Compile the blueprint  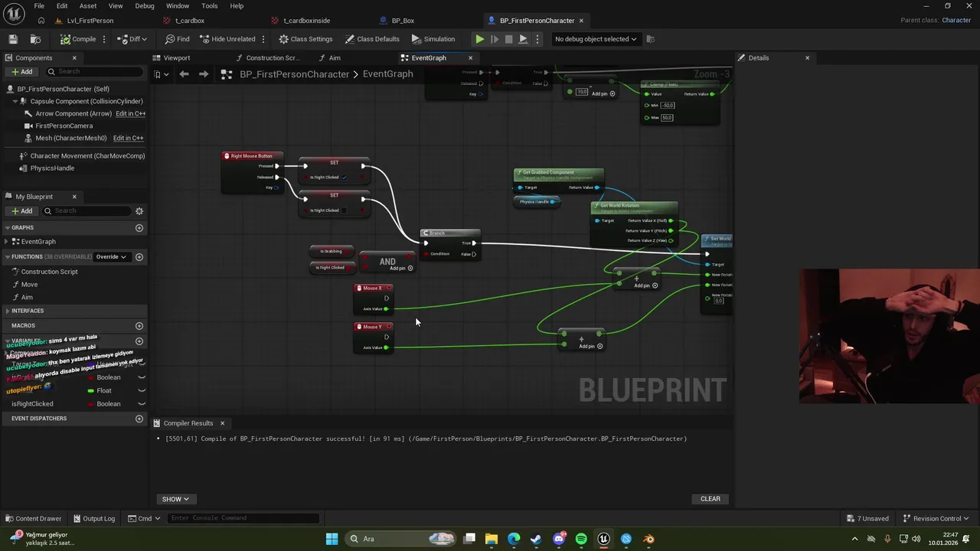tap(79, 39)
